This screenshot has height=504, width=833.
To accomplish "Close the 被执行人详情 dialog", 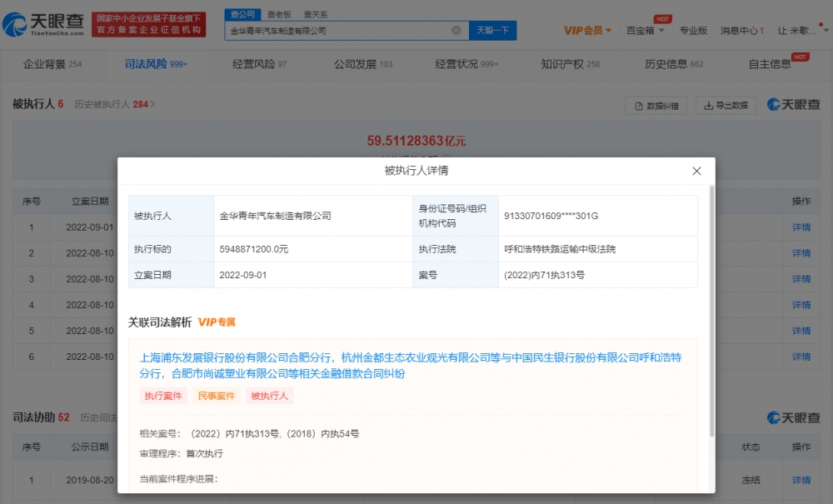I will [x=696, y=171].
